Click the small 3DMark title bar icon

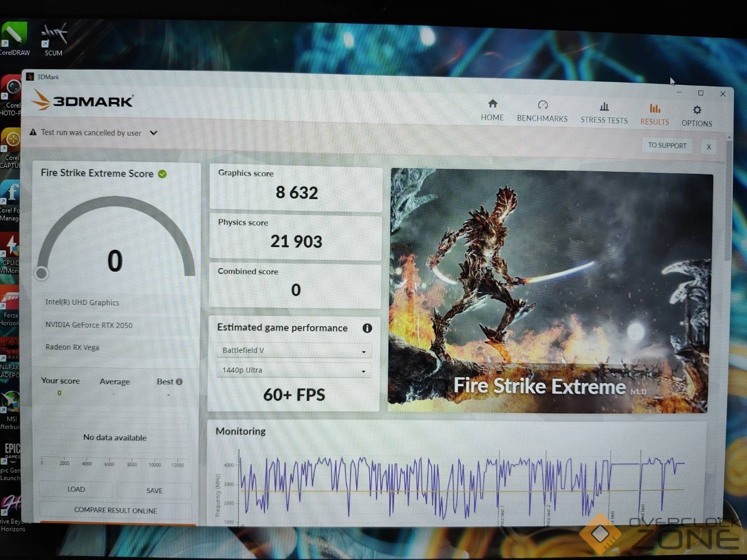click(x=30, y=77)
